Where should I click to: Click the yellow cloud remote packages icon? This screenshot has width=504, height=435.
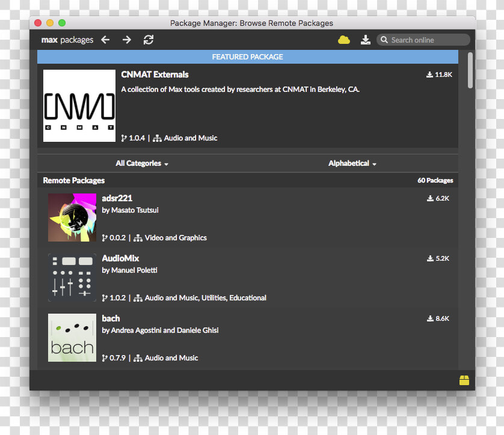[344, 40]
